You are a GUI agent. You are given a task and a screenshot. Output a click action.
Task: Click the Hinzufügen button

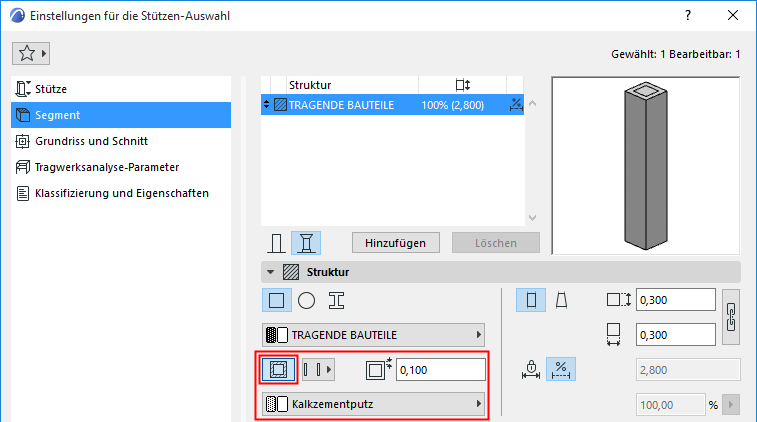click(x=395, y=243)
